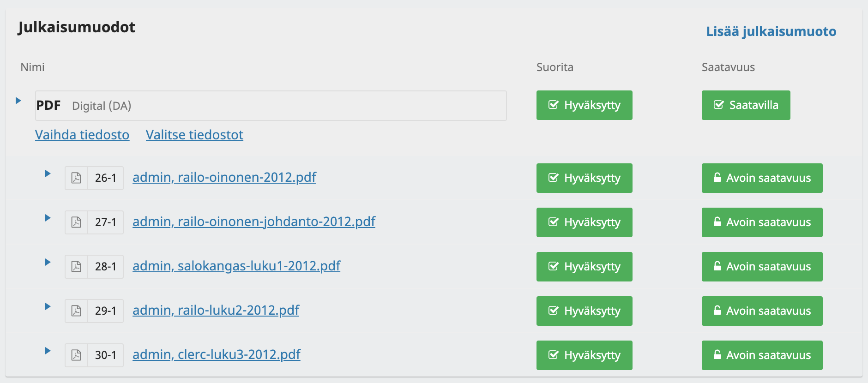Viewport: 868px width, 383px height.
Task: Click Avoin saatavuus button for 28-1 file
Action: [762, 267]
